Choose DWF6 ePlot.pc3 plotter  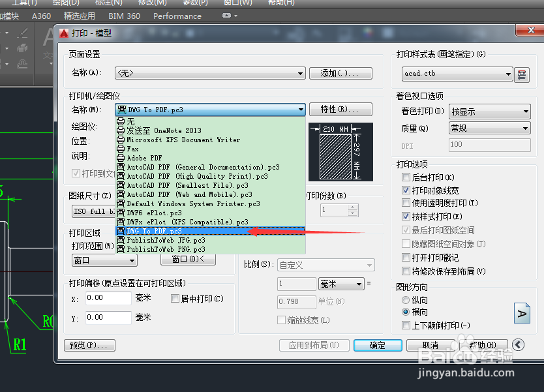(210, 213)
